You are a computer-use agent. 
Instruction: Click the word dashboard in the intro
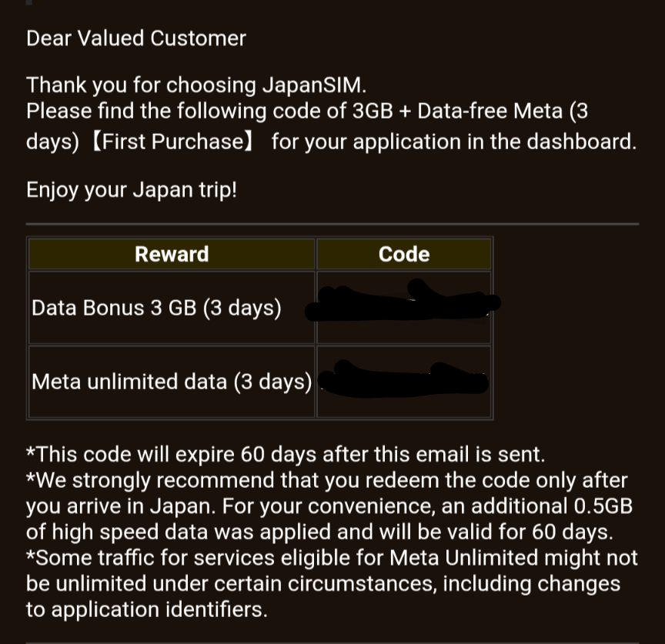581,142
